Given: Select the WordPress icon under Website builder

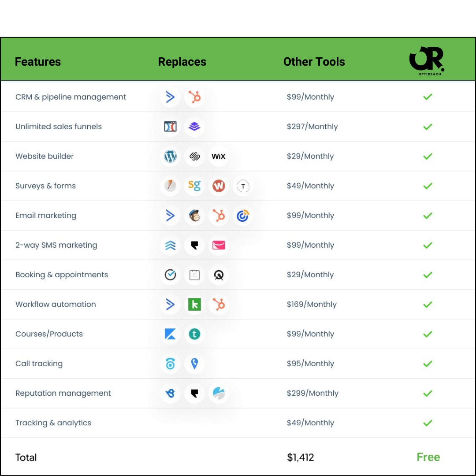Looking at the screenshot, I should pyautogui.click(x=170, y=156).
